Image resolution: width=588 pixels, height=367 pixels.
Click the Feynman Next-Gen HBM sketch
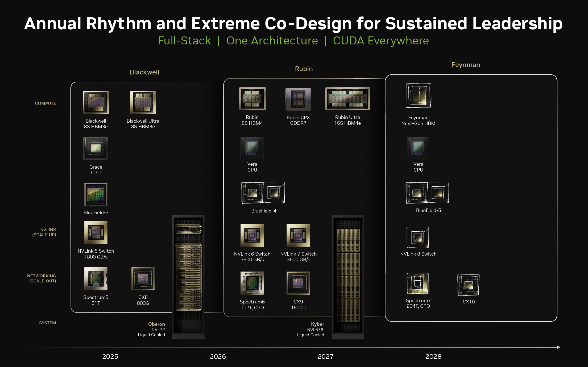point(419,96)
